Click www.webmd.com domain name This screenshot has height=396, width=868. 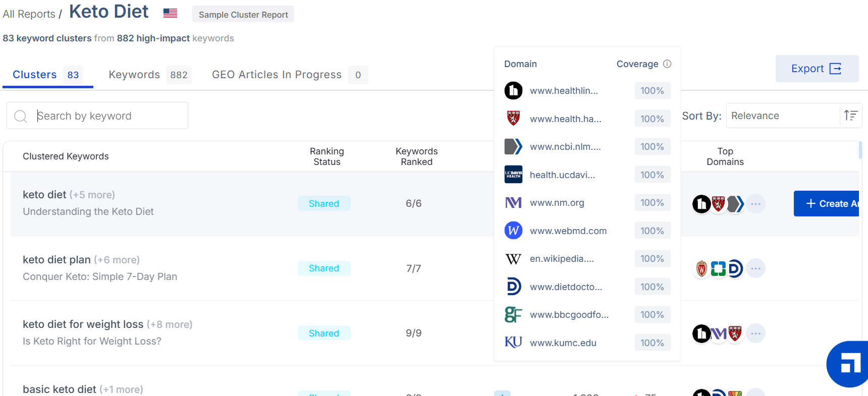(x=568, y=231)
